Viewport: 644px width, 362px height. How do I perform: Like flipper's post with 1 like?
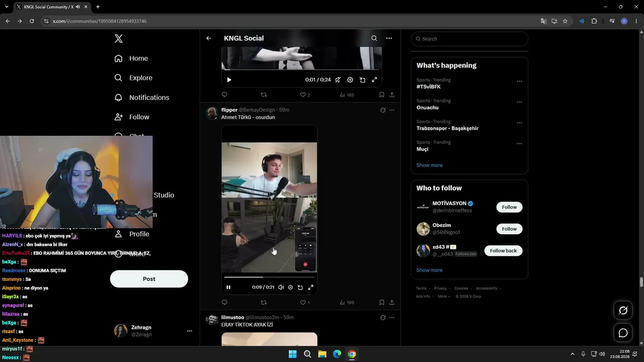[x=305, y=303]
